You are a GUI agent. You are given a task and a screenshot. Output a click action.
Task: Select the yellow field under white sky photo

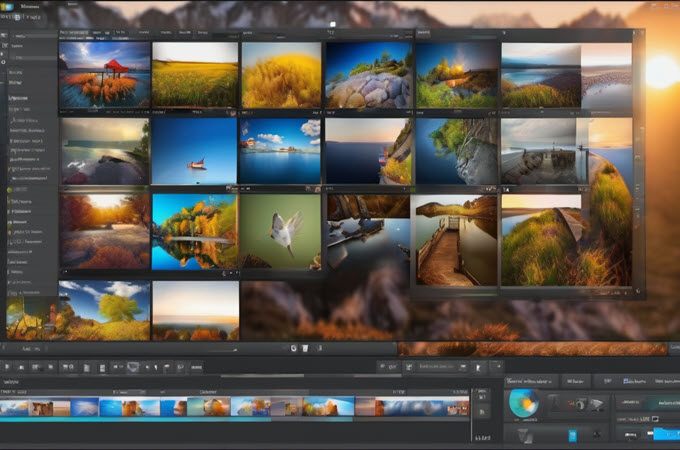(x=195, y=75)
